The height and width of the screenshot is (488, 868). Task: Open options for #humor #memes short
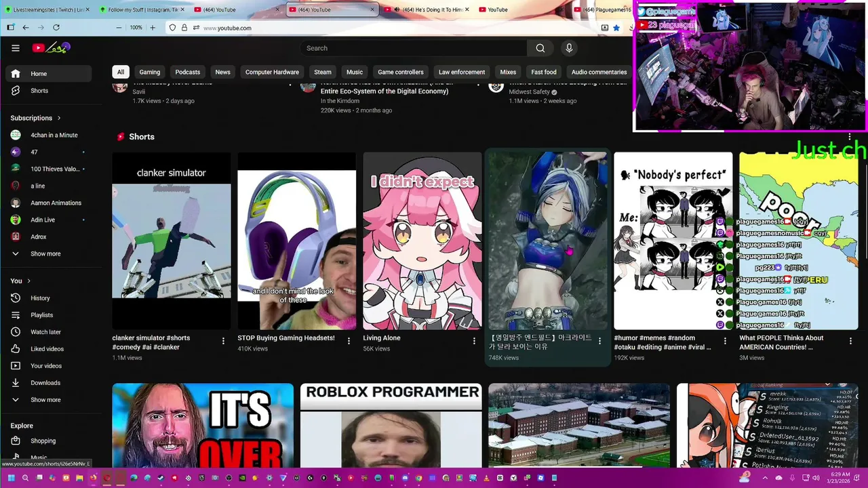725,341
